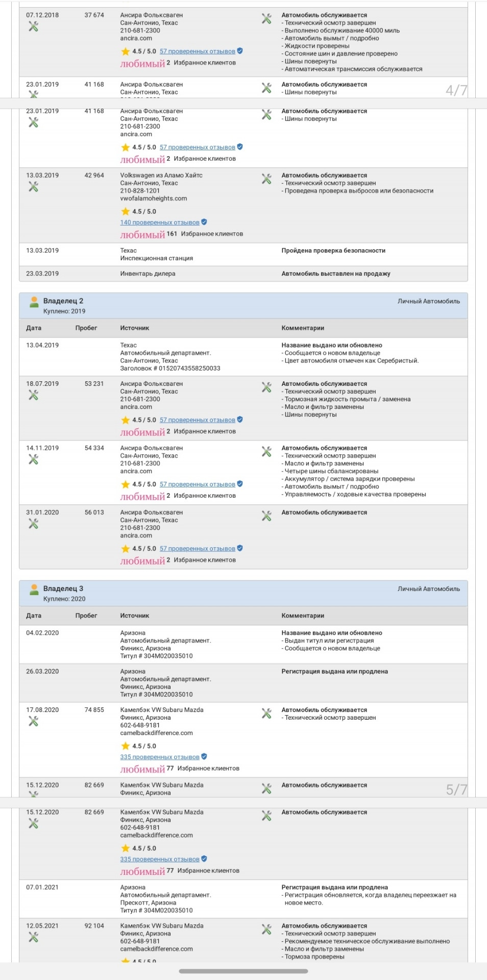Click the wrench icon under date 13.03.2019
The width and height of the screenshot is (487, 980).
click(33, 186)
